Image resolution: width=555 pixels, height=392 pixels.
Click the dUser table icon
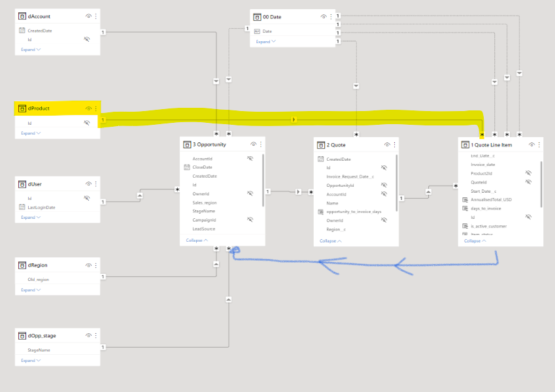click(22, 184)
